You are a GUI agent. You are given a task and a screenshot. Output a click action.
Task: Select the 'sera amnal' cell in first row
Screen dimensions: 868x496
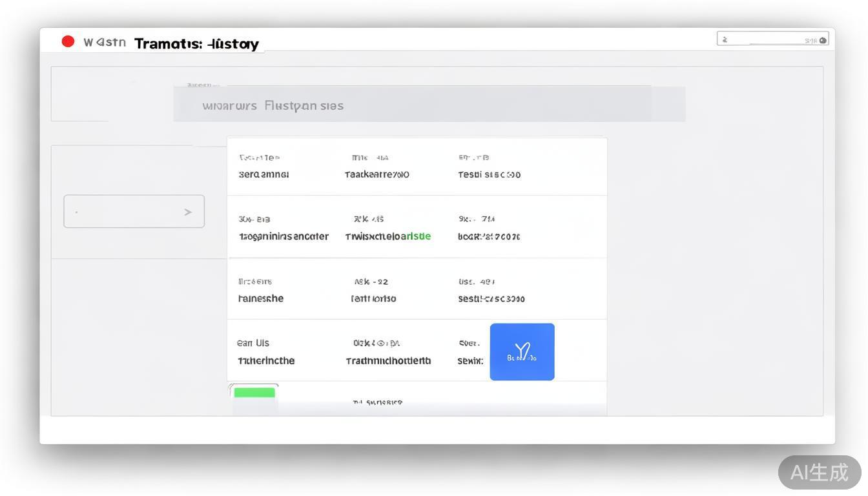(x=263, y=174)
